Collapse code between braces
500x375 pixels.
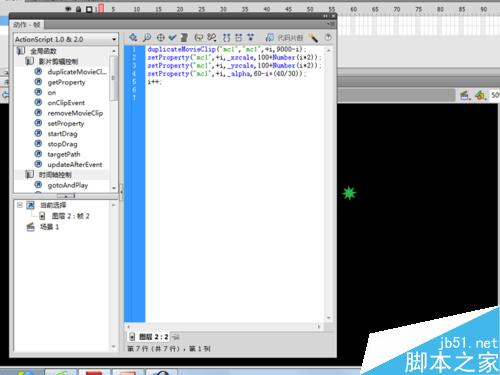click(x=226, y=38)
